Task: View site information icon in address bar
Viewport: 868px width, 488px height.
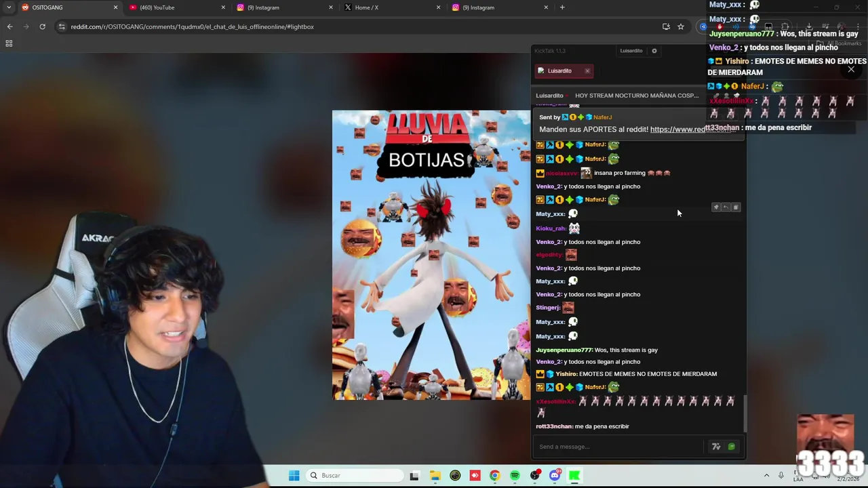Action: point(62,26)
